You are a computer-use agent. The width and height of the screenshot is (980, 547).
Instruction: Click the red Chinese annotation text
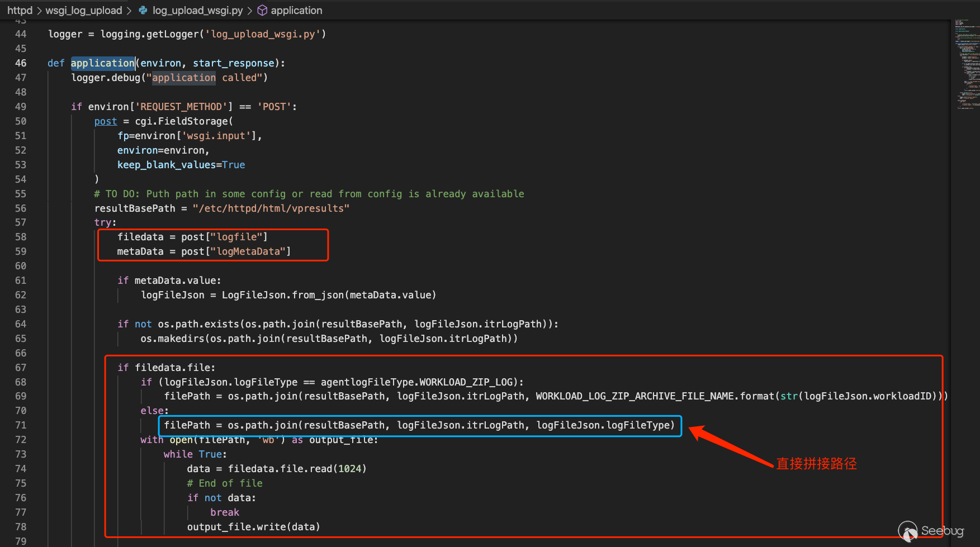coord(816,464)
